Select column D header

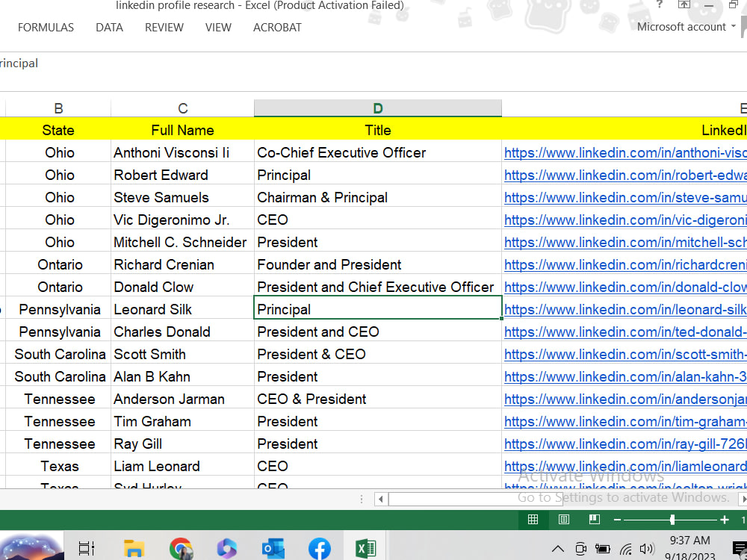pos(378,108)
